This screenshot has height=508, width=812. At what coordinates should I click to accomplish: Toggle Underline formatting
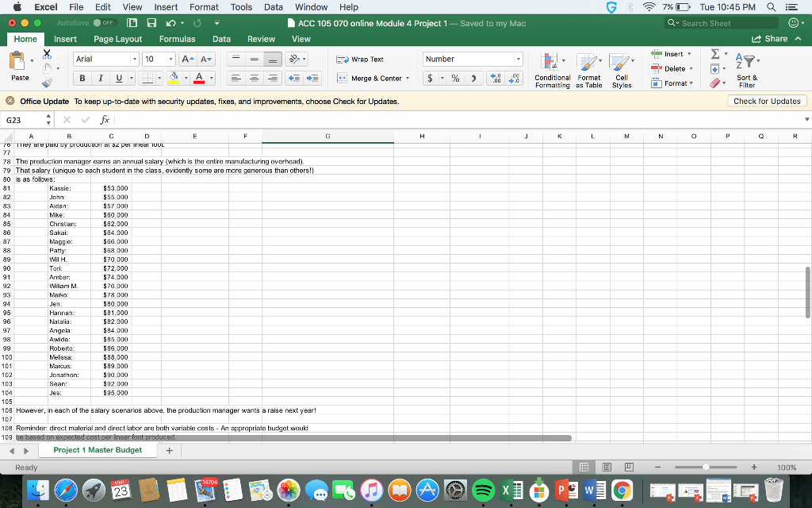(119, 79)
